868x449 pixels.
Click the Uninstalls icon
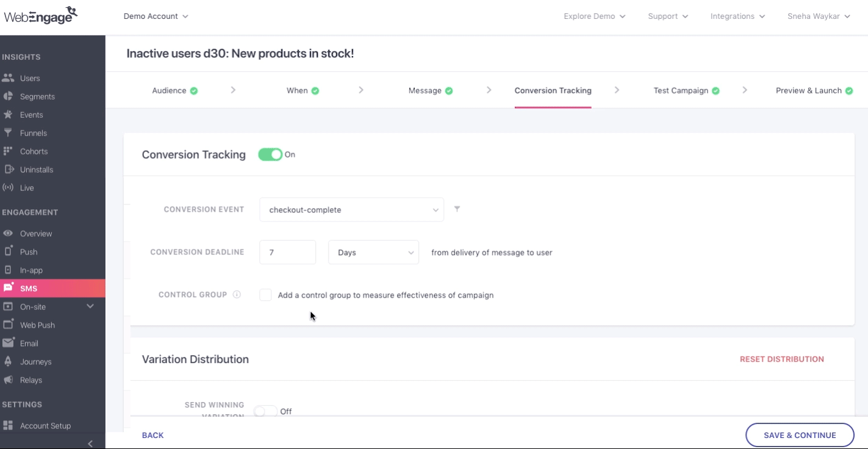click(9, 170)
